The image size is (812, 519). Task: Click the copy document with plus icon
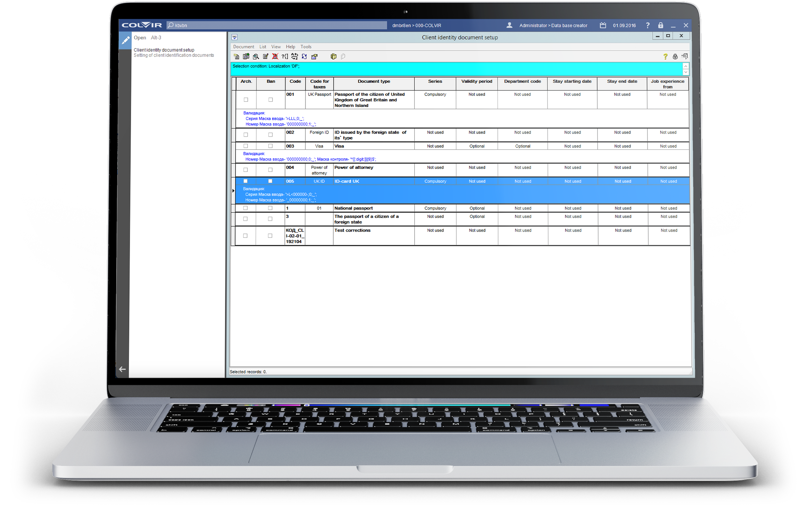pyautogui.click(x=246, y=57)
